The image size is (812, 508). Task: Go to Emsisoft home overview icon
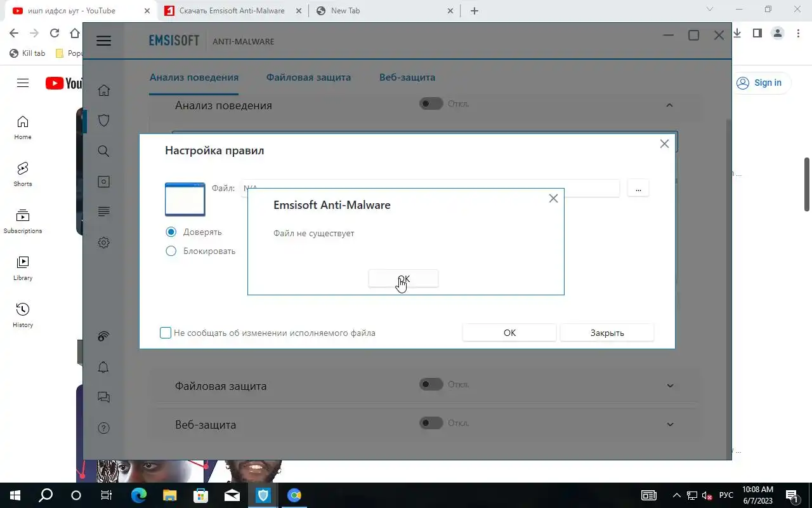tap(104, 90)
